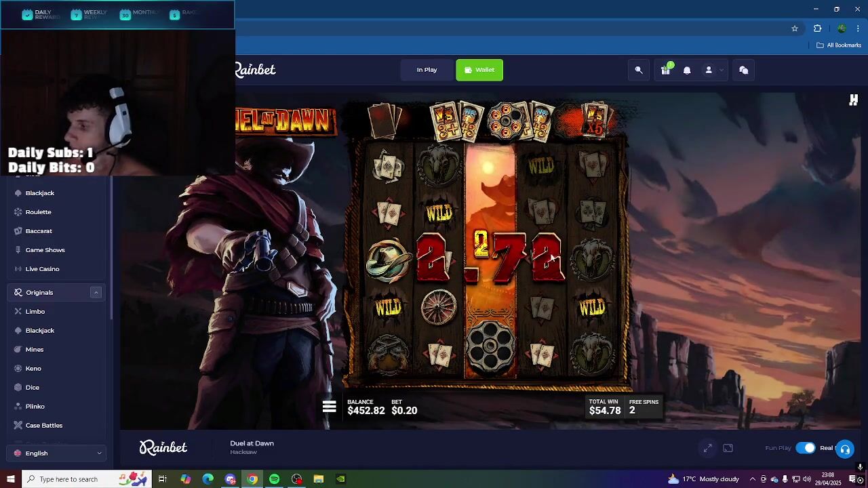Open Microsoft Edge from the taskbar

click(x=208, y=479)
